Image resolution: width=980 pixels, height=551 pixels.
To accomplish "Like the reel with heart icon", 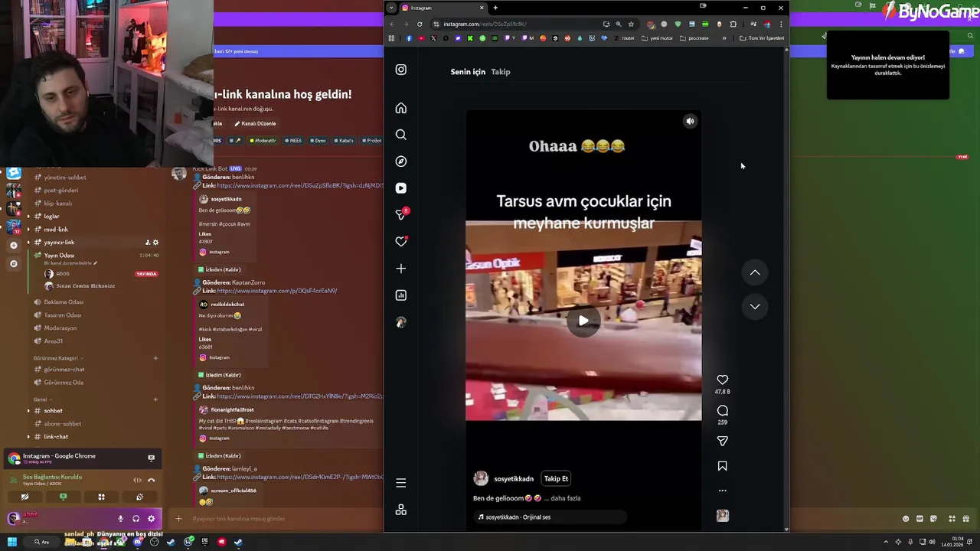I will point(722,380).
